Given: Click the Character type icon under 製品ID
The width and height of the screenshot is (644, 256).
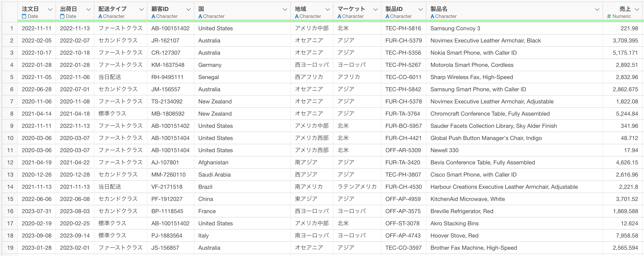Looking at the screenshot, I should (387, 16).
